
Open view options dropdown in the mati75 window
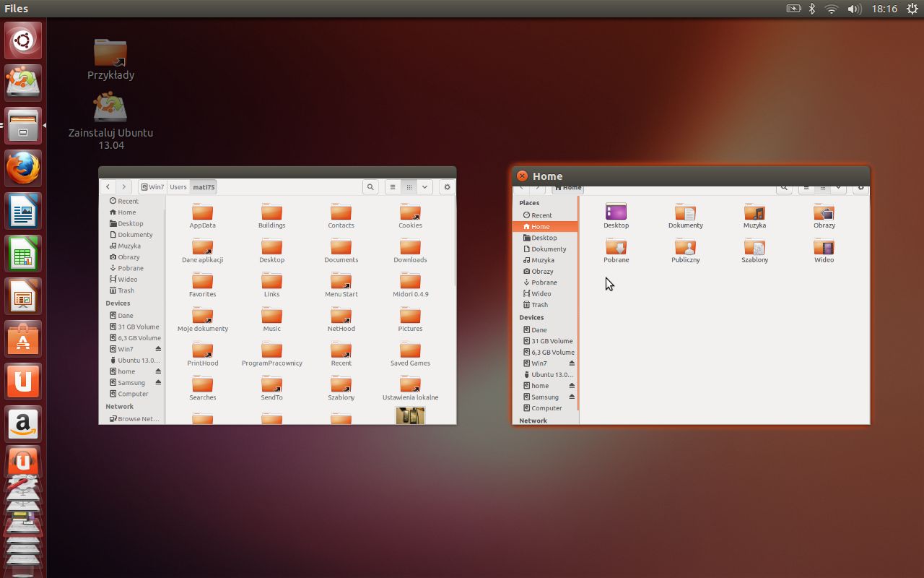424,186
